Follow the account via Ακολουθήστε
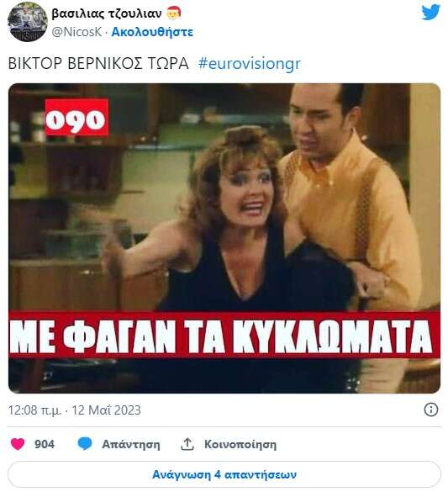The height and width of the screenshot is (497, 448). (152, 32)
